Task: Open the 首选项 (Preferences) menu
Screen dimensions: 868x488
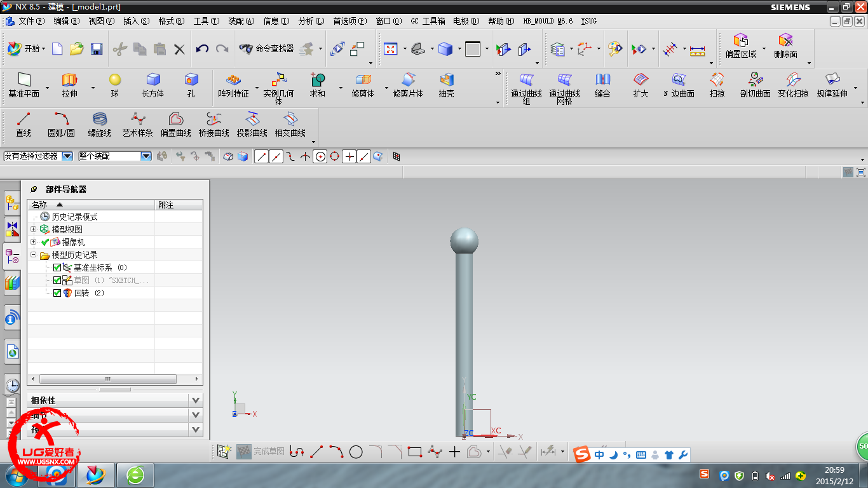Action: (x=350, y=21)
